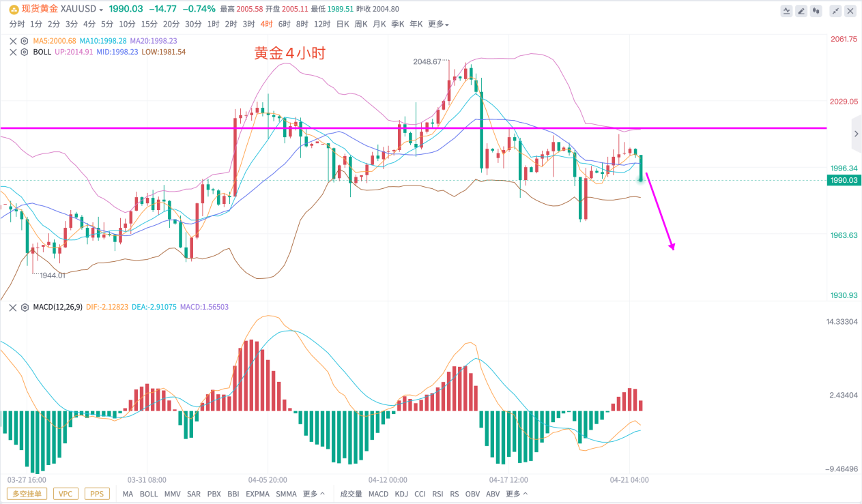Open the indicator line tool icon
Screen dimensions: 862x504
click(787, 11)
